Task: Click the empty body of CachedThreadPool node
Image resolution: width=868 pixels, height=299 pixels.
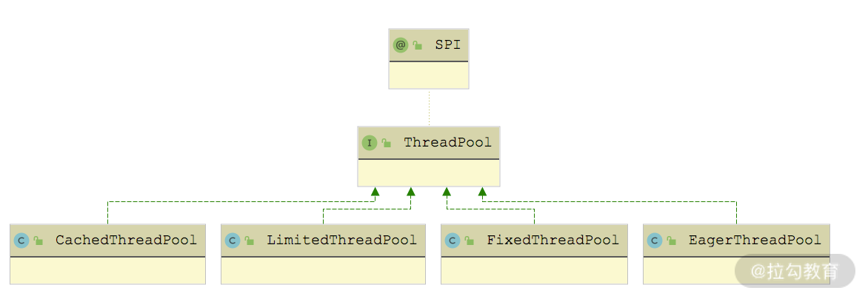Action: pyautogui.click(x=107, y=271)
